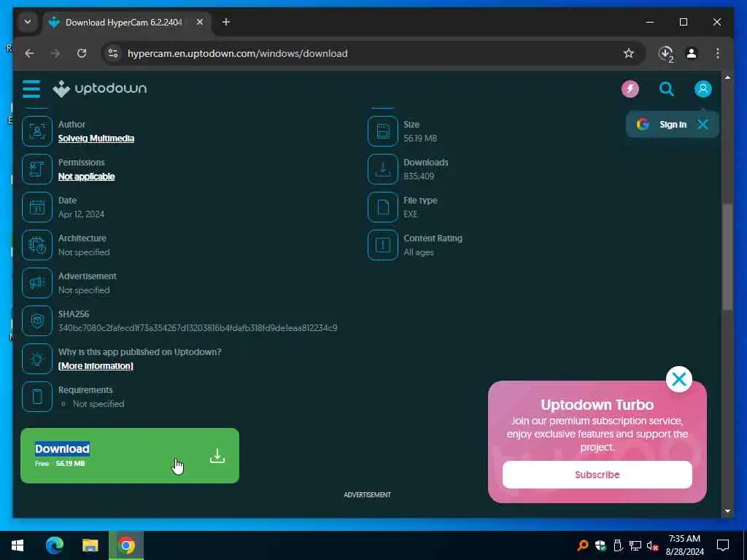
Task: Open the Windows Start menu
Action: point(18,545)
